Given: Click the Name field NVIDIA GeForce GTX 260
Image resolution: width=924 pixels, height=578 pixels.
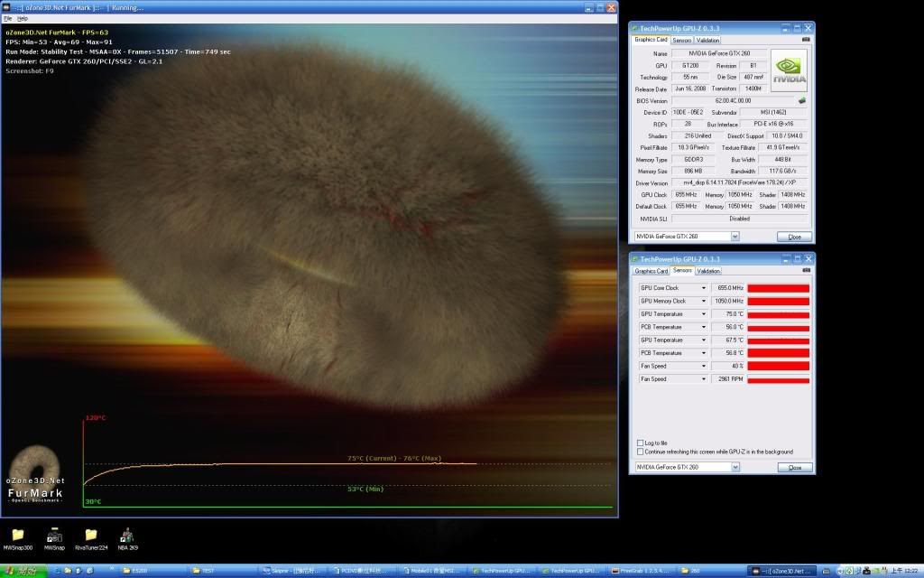Looking at the screenshot, I should pyautogui.click(x=719, y=53).
